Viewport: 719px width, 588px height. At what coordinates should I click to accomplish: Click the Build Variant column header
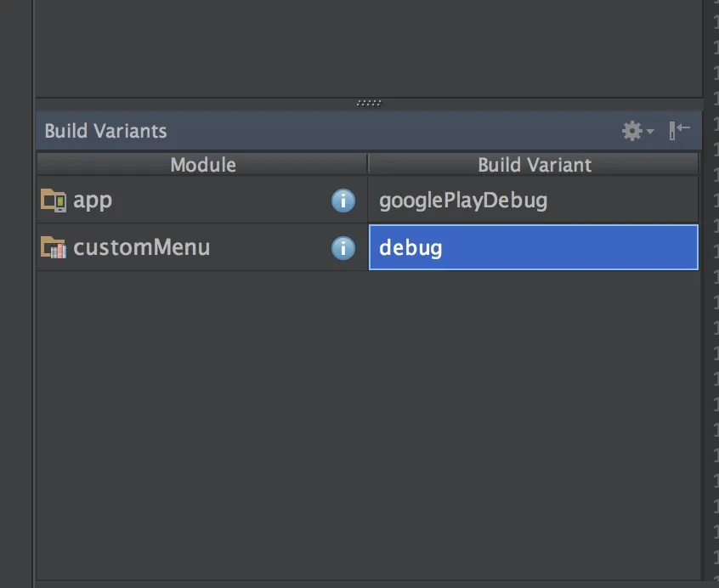click(x=534, y=165)
